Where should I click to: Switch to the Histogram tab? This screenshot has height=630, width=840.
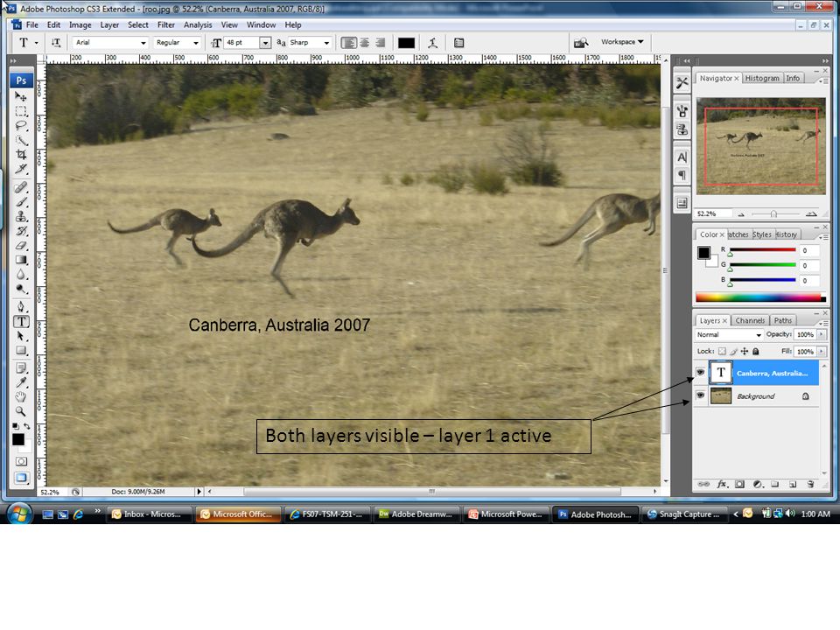(x=762, y=78)
